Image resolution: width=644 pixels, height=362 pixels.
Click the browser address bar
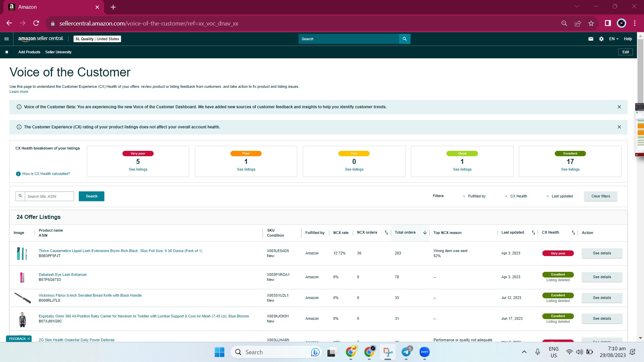click(302, 23)
